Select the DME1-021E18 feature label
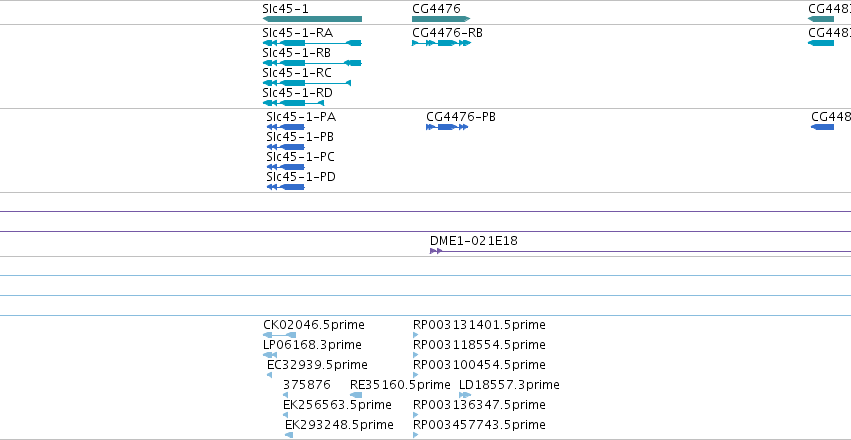This screenshot has height=440, width=851. click(x=474, y=241)
